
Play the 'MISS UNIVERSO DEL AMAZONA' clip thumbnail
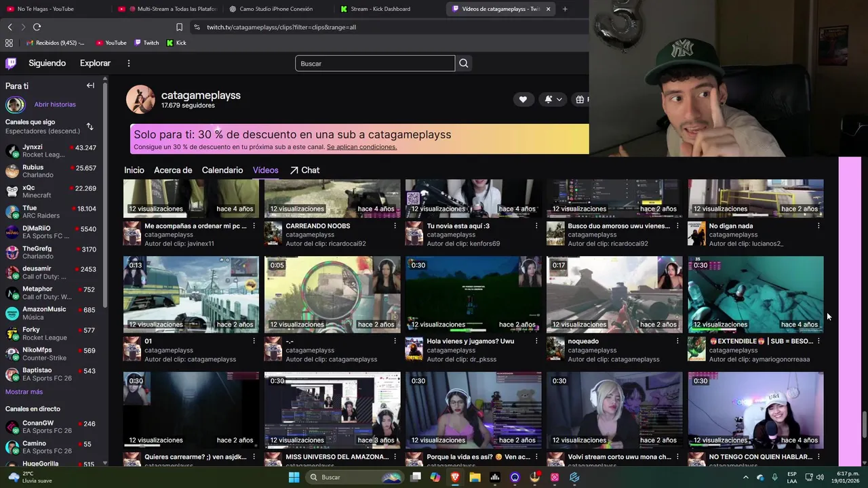[x=332, y=410]
